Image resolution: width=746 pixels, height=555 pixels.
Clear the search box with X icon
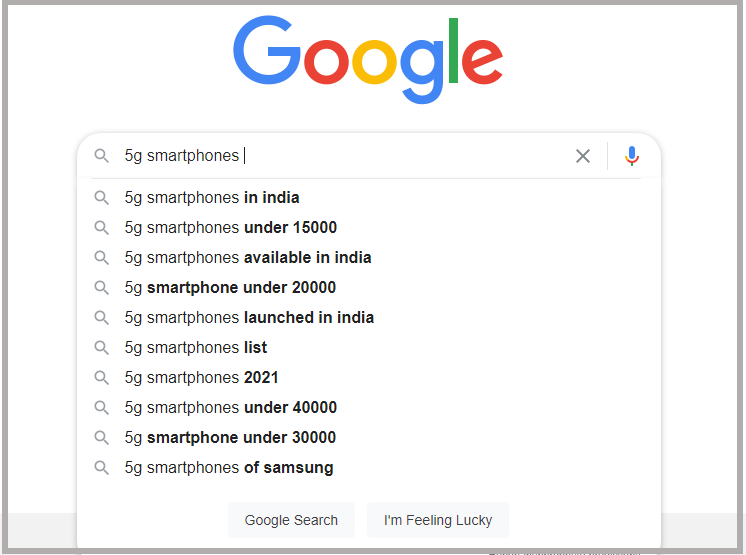coord(583,156)
